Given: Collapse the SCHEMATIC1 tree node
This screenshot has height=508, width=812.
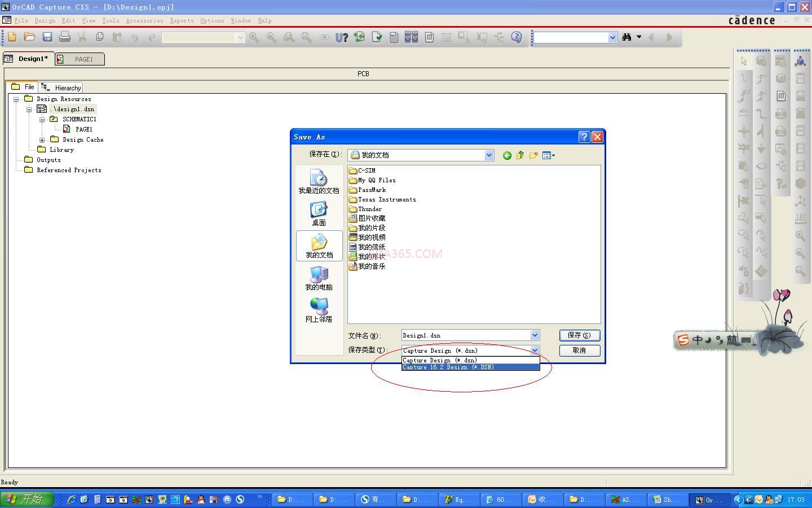Looking at the screenshot, I should (42, 120).
